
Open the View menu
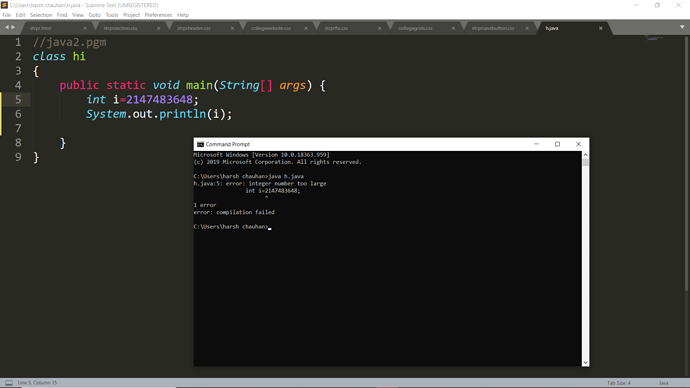click(x=78, y=15)
